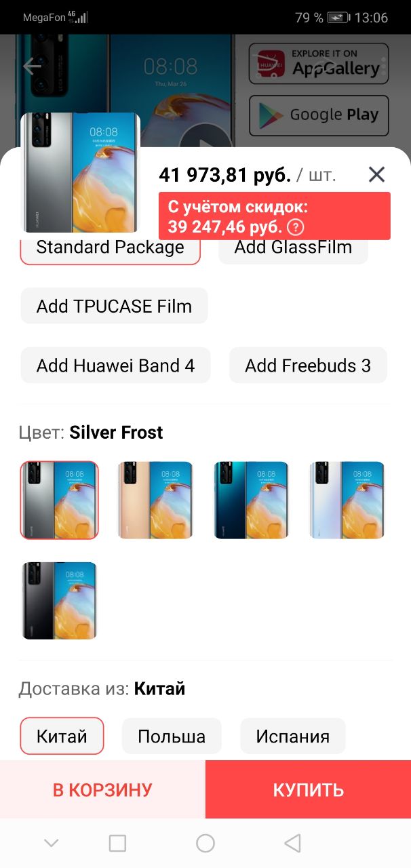Open the Huawei AppGallery badge
411x868 pixels.
point(319,64)
